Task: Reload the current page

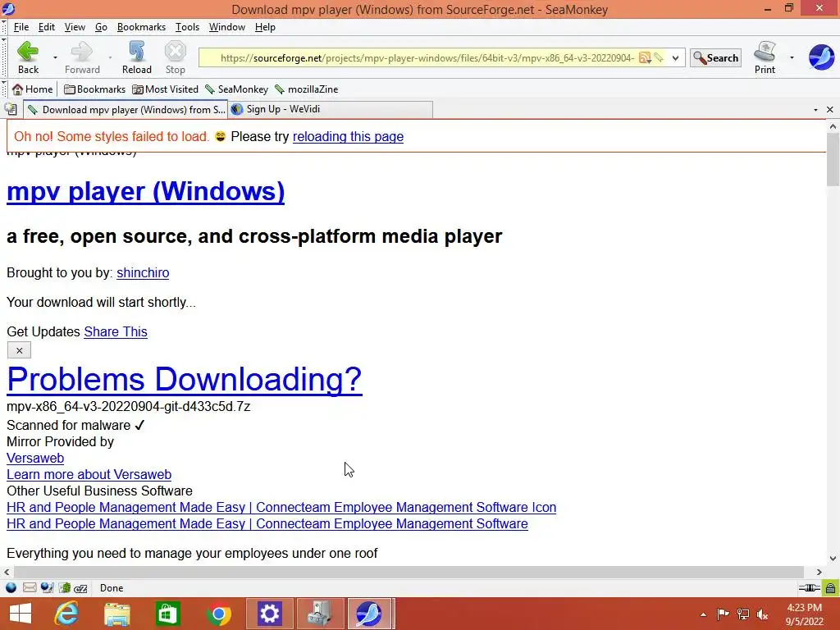Action: [137, 57]
